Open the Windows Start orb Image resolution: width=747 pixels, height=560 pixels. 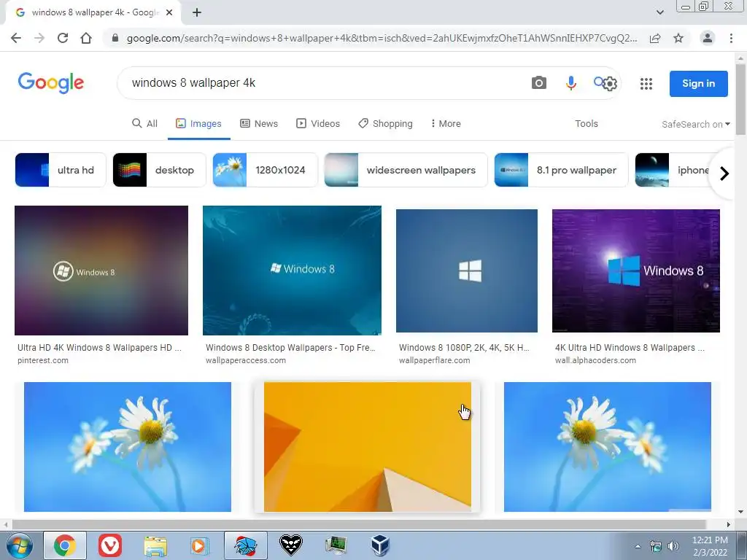19,545
